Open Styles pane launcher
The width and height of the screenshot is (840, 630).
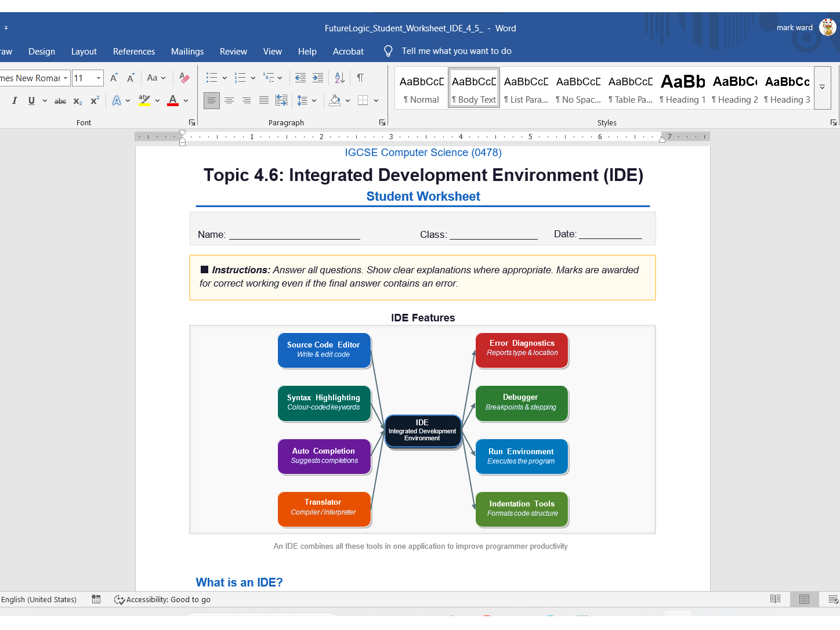coord(834,122)
